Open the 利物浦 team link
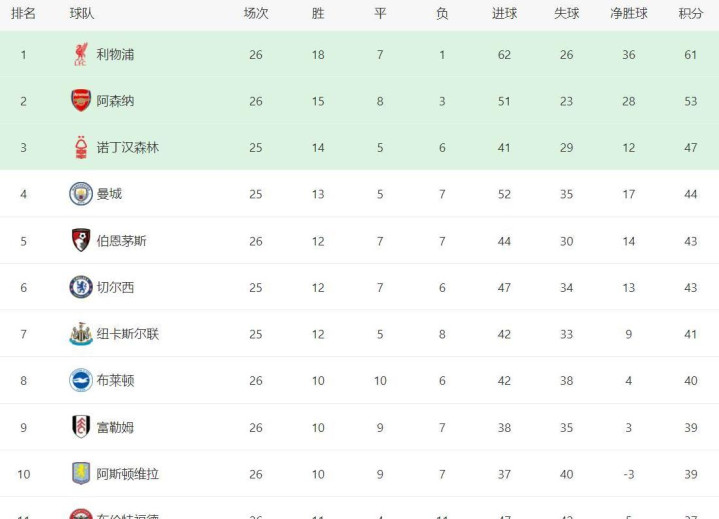This screenshot has height=519, width=719. click(x=115, y=55)
